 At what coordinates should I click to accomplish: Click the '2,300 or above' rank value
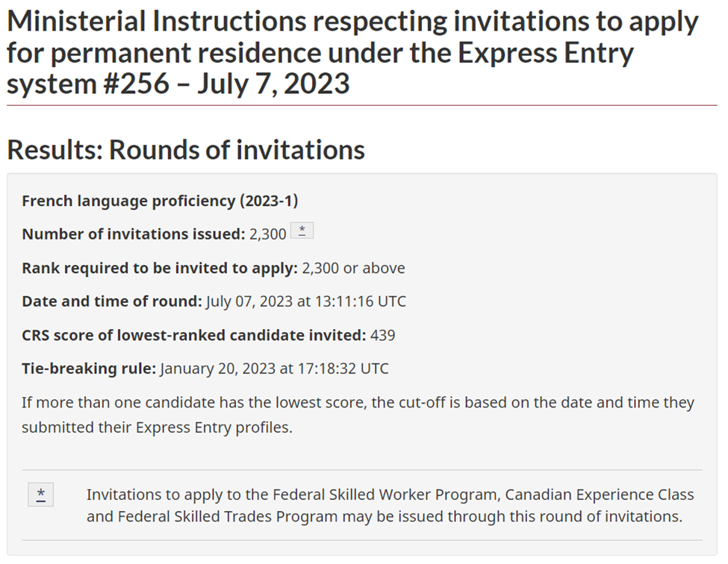coord(353,268)
